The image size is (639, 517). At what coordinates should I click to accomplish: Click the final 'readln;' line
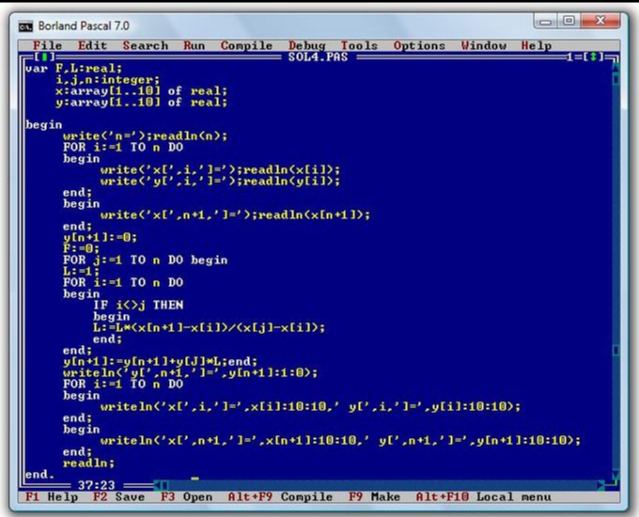(89, 463)
